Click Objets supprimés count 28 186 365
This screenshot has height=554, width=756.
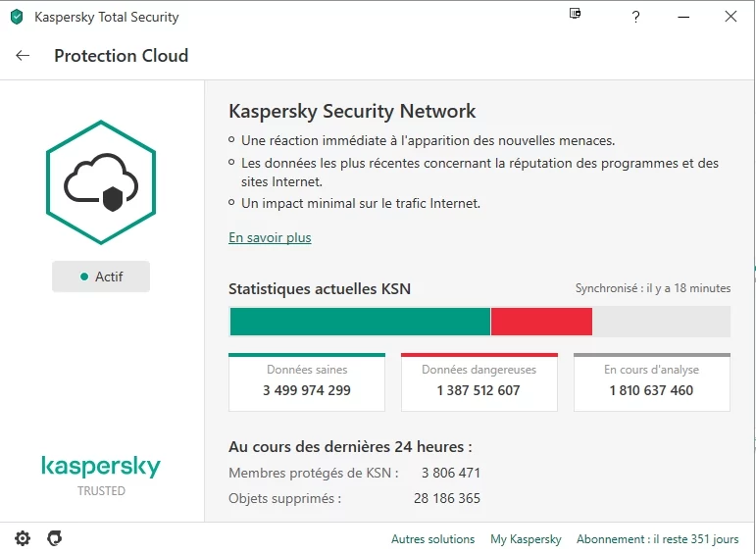click(x=447, y=498)
